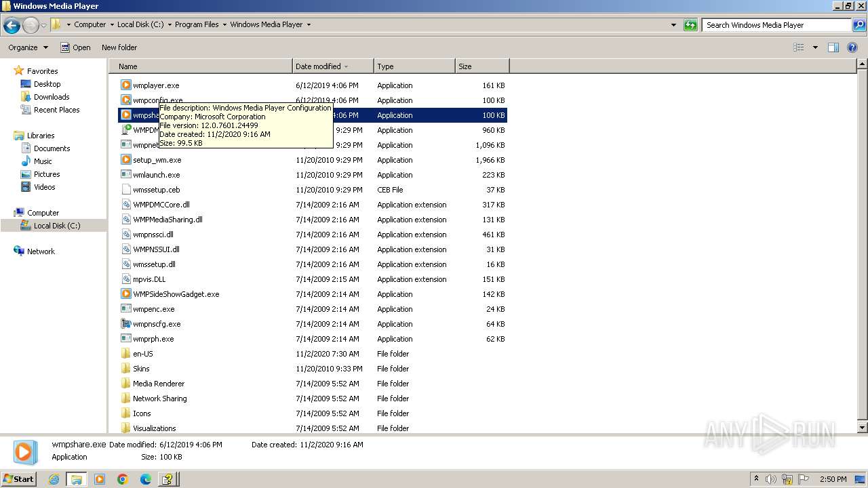Image resolution: width=868 pixels, height=488 pixels.
Task: Click the Forward navigation arrow
Action: [x=31, y=25]
